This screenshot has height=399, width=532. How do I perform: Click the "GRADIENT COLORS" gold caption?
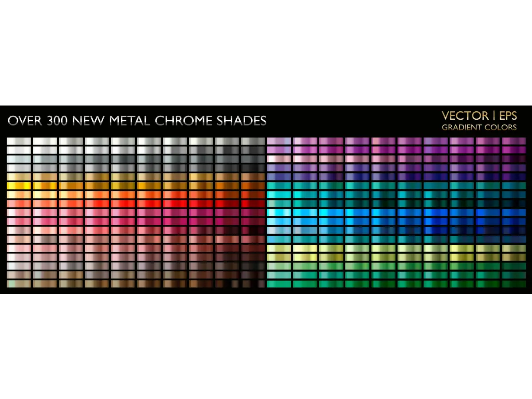(479, 127)
